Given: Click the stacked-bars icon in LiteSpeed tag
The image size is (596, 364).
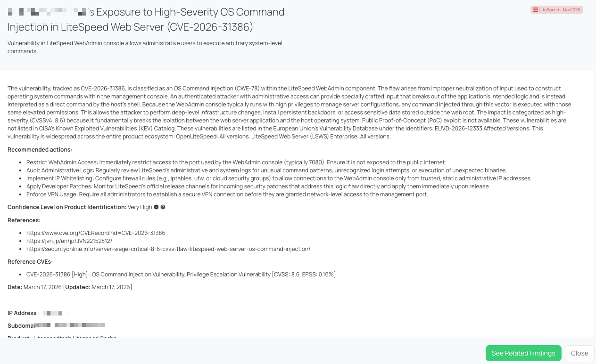Looking at the screenshot, I should tap(535, 10).
